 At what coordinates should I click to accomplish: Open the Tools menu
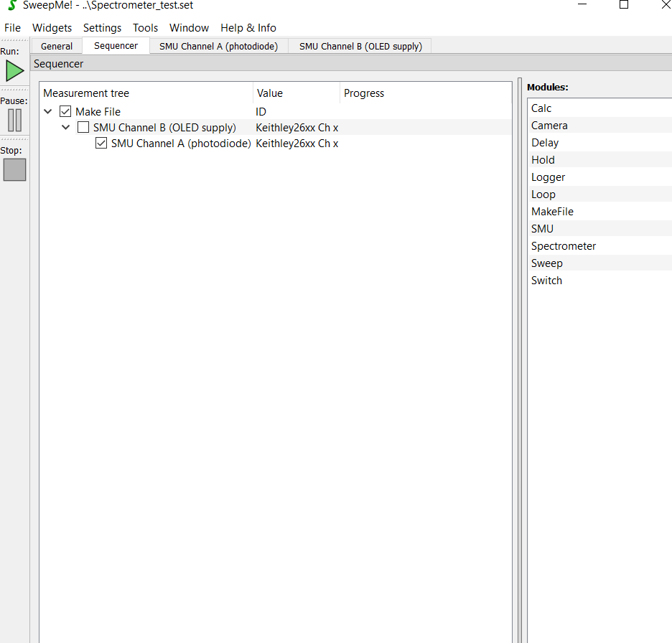145,28
